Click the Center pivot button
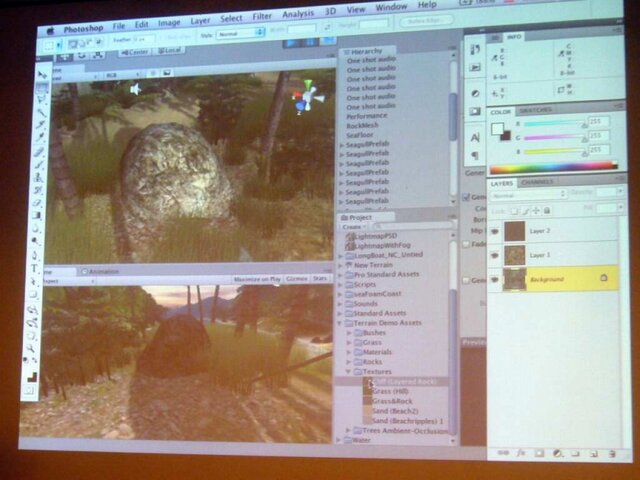Image resolution: width=640 pixels, height=480 pixels. tap(135, 52)
